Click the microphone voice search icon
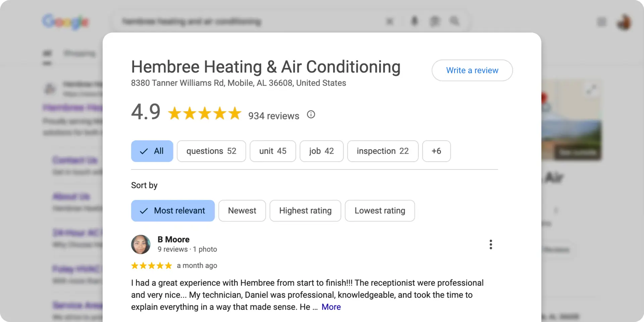 pos(415,21)
